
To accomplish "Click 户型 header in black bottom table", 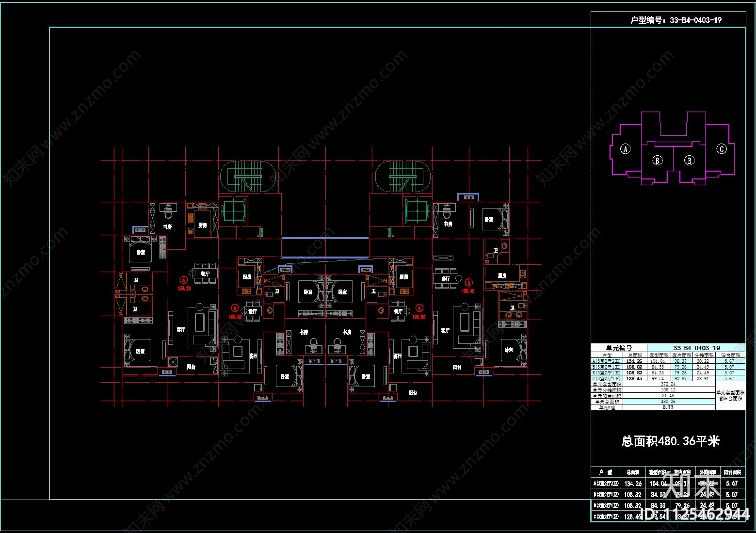I will tap(606, 472).
